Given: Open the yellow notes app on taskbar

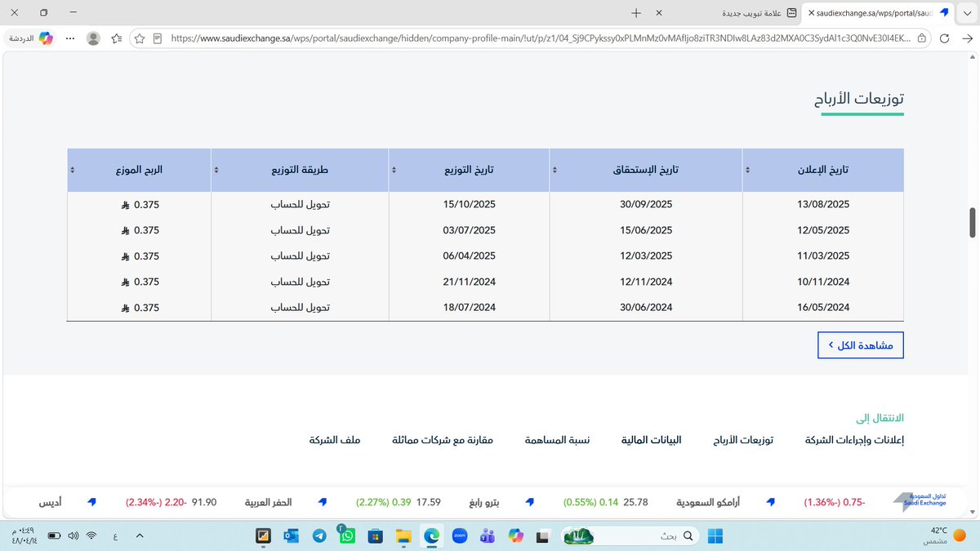Looking at the screenshot, I should click(263, 535).
